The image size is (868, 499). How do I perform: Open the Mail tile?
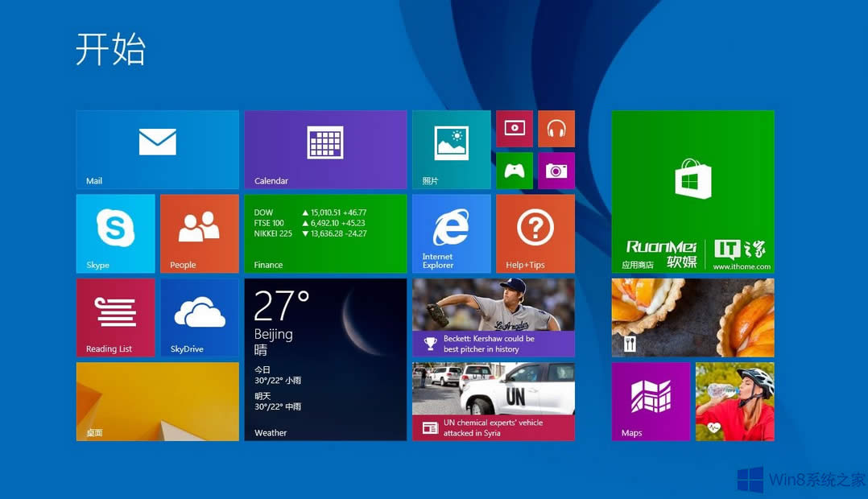click(x=156, y=149)
